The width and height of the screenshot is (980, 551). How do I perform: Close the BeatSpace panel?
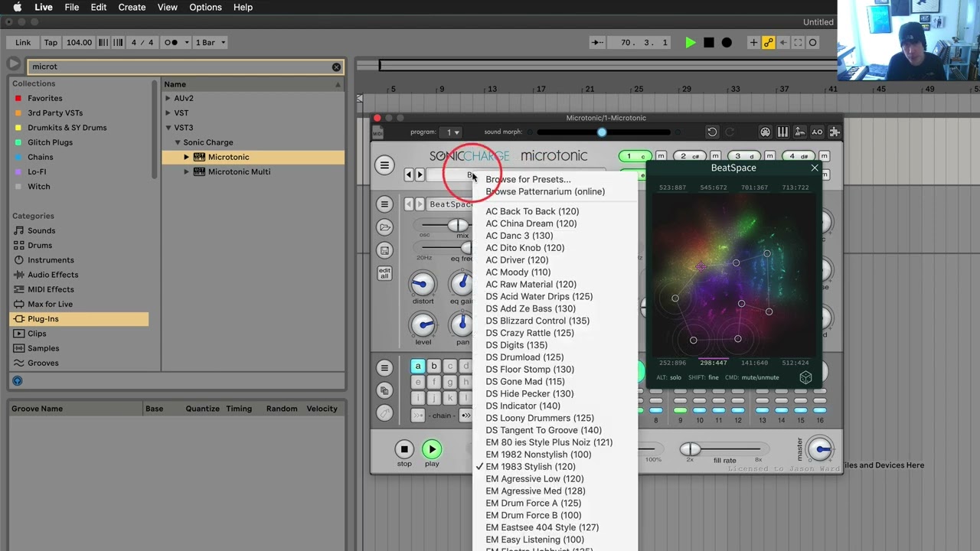[815, 168]
